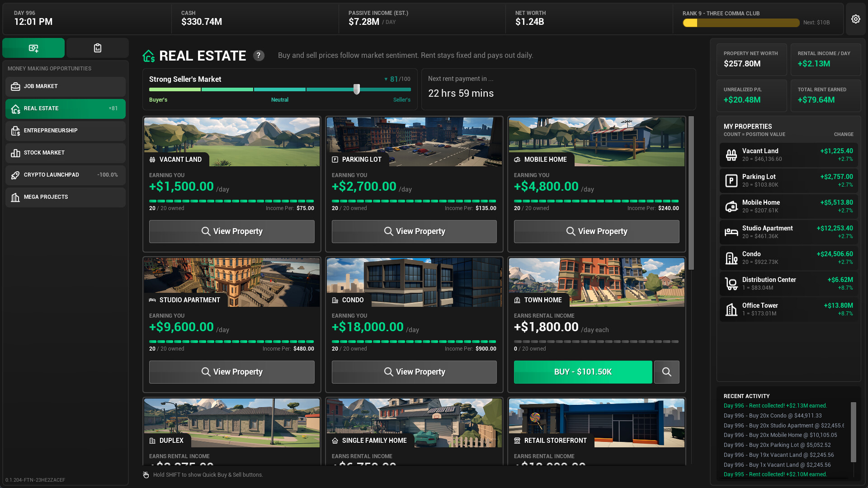This screenshot has height=488, width=868.
Task: Click the Real Estate house header icon
Action: point(149,56)
